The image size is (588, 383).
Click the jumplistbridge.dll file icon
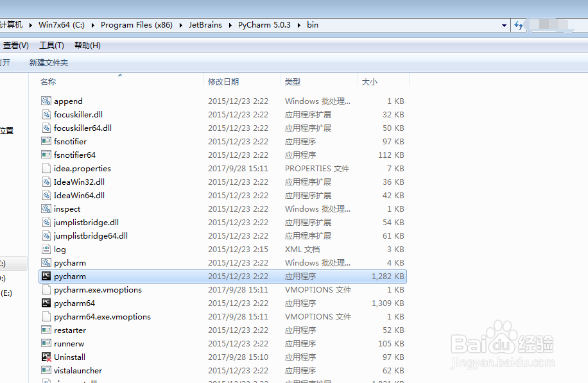click(46, 222)
